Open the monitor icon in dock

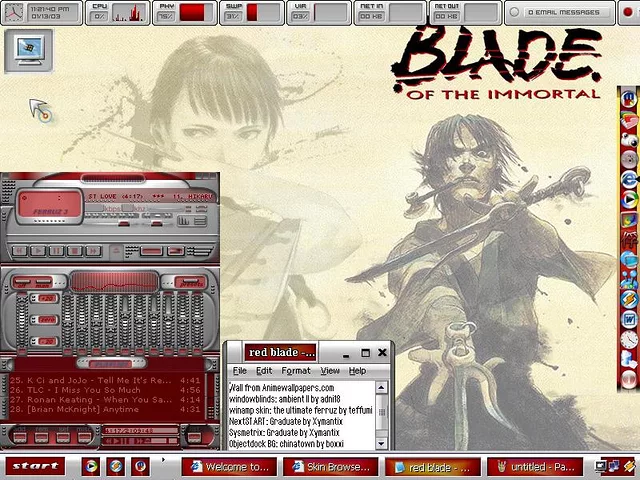pyautogui.click(x=629, y=259)
